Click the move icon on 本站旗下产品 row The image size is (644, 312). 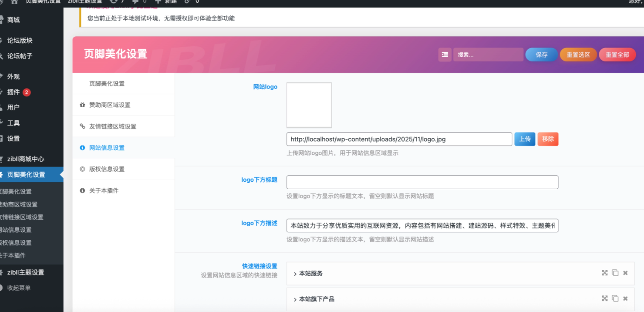604,299
